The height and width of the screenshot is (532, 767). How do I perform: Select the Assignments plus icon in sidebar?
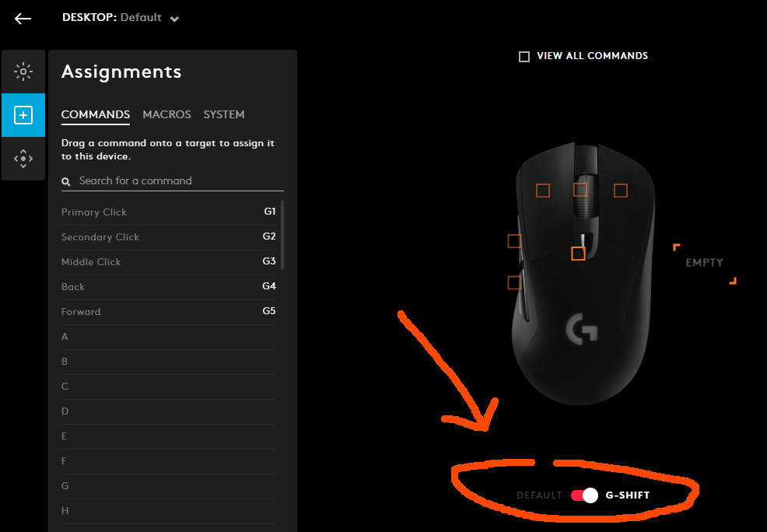point(23,115)
